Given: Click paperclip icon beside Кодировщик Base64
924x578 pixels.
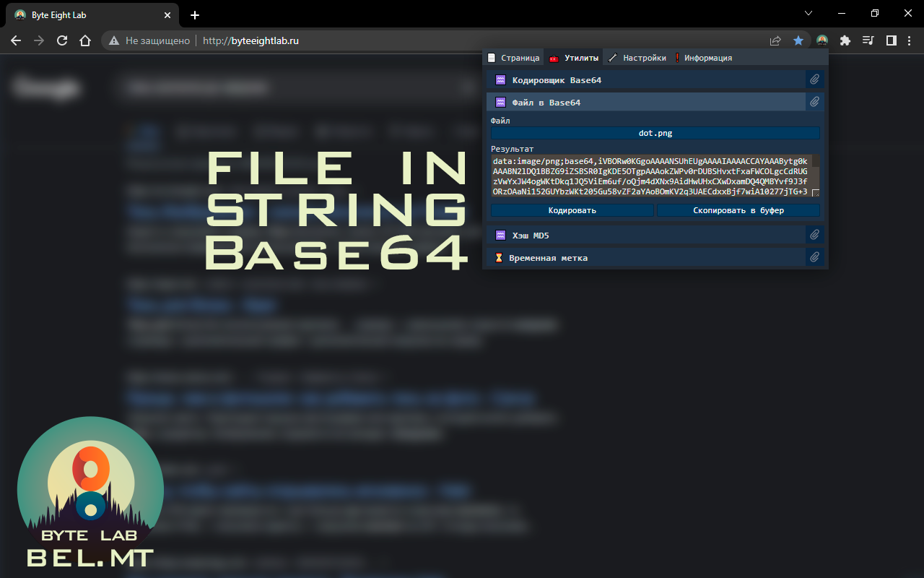Looking at the screenshot, I should pyautogui.click(x=814, y=79).
